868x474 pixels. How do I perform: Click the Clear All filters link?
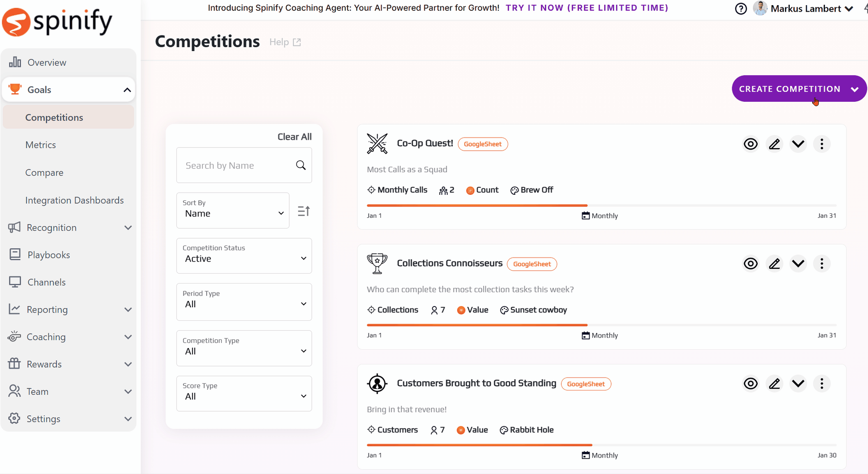pos(295,136)
